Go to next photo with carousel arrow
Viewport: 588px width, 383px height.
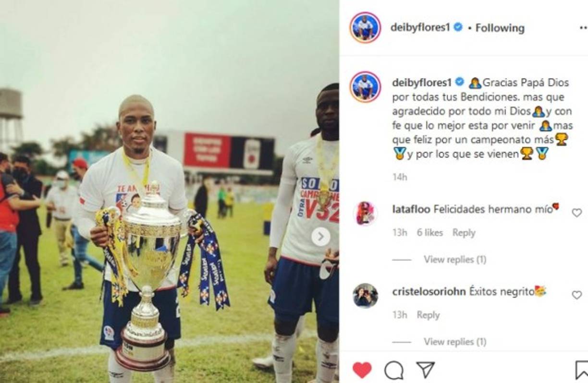320,237
